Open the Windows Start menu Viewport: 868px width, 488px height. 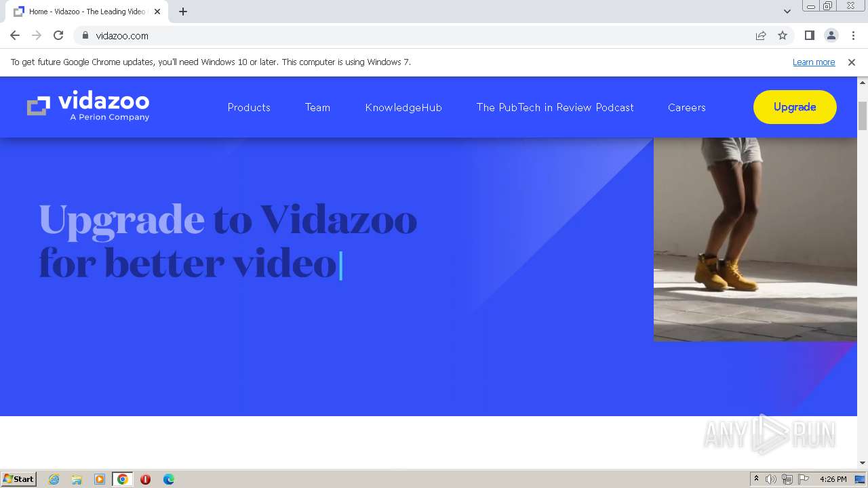pyautogui.click(x=19, y=479)
